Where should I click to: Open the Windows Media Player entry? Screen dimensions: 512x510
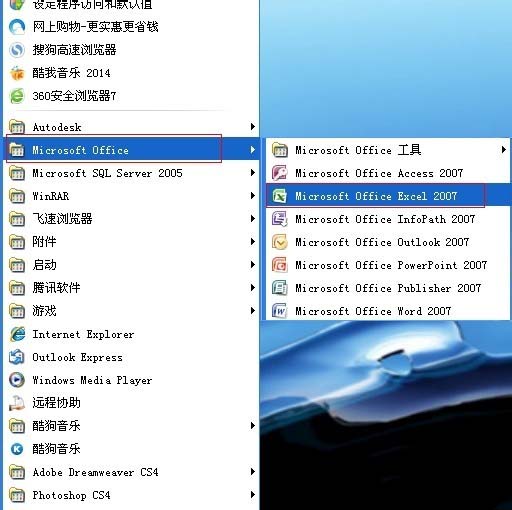coord(132,380)
